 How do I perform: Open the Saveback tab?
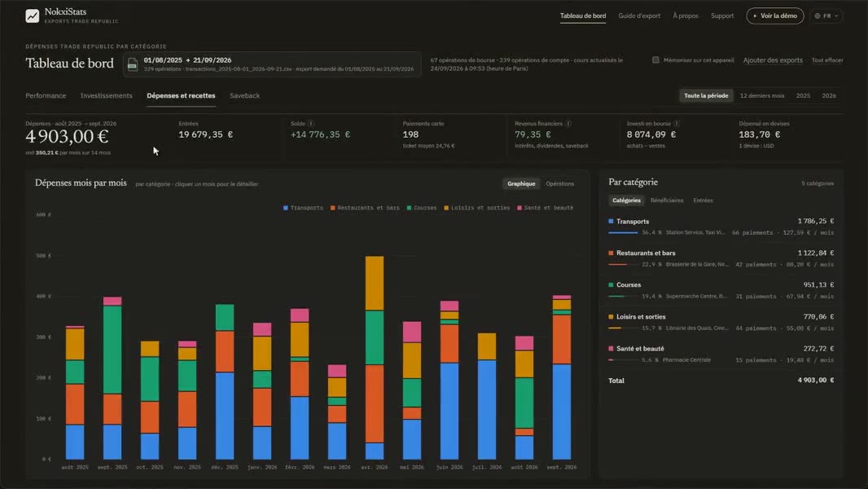[244, 96]
